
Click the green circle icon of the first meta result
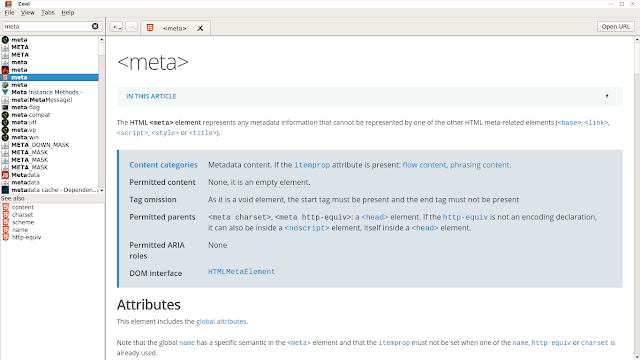5,40
